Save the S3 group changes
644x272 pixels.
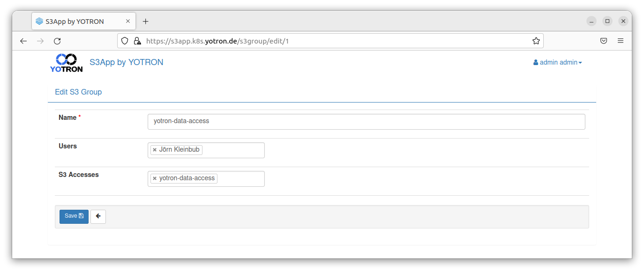(x=74, y=216)
